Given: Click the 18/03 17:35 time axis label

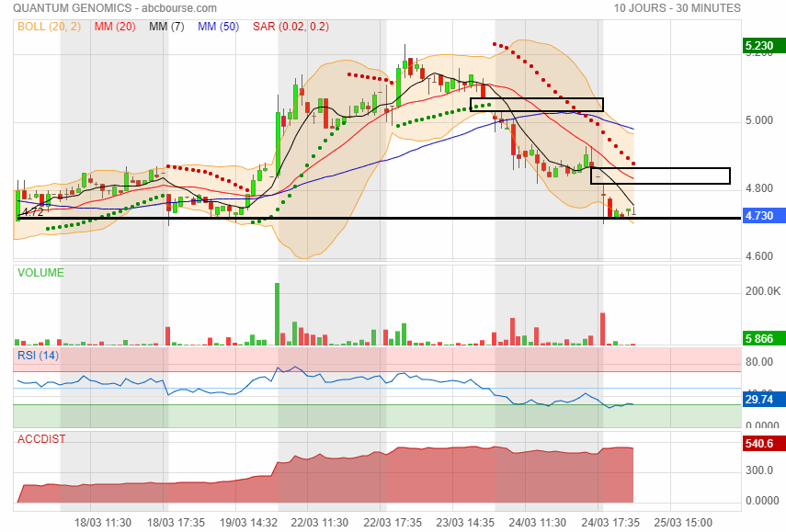Looking at the screenshot, I should (176, 523).
